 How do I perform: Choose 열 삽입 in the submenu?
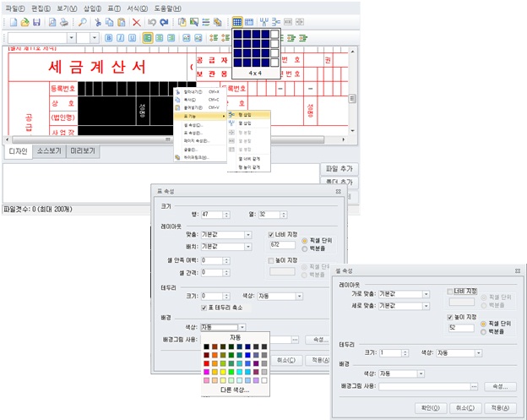(x=249, y=123)
